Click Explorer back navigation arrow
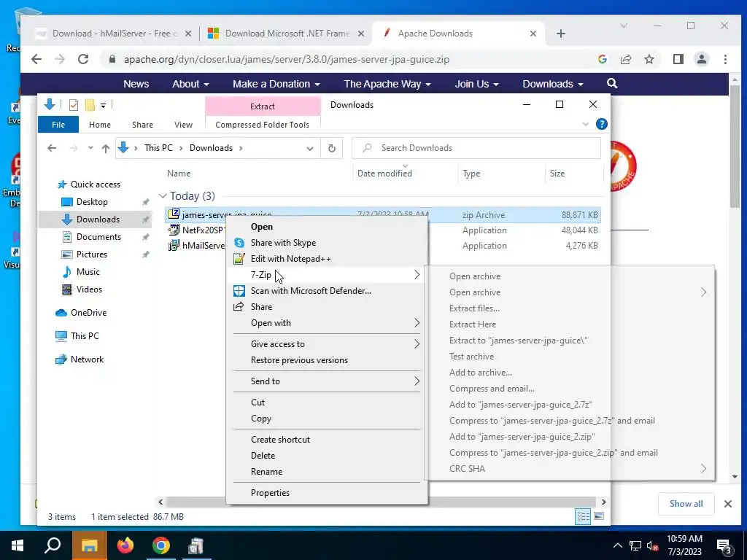 [52, 148]
